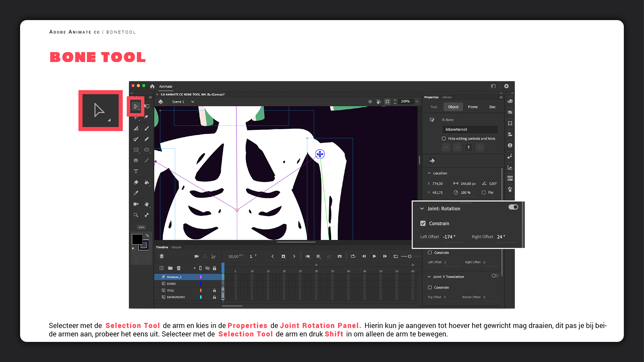Select the Camera tool
The width and height of the screenshot is (644, 362).
point(136,204)
